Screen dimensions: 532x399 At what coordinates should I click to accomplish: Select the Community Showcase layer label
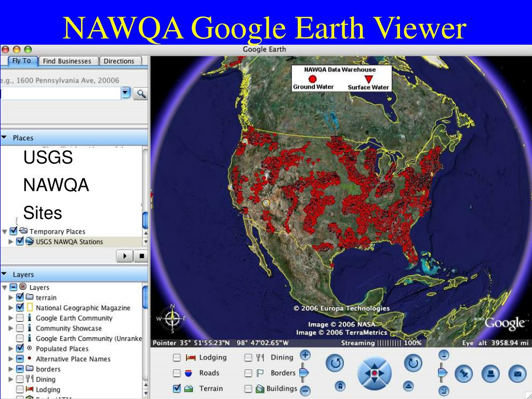click(x=69, y=328)
